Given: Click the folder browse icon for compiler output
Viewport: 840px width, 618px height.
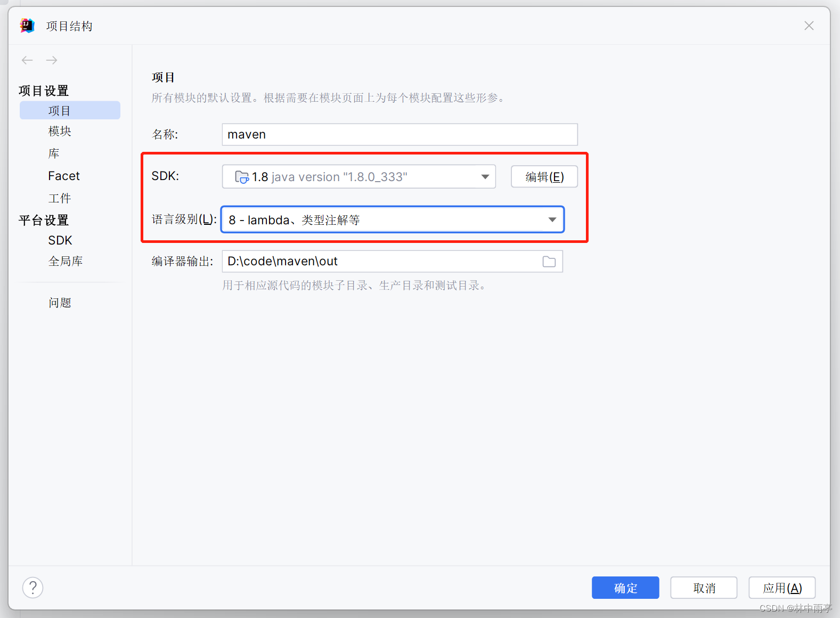Looking at the screenshot, I should pyautogui.click(x=549, y=262).
